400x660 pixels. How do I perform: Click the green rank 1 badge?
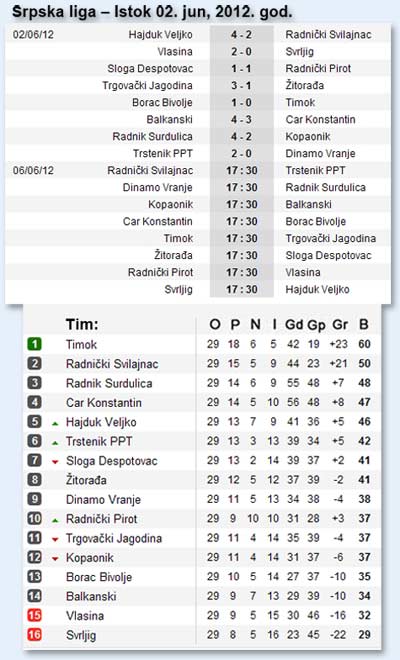pos(35,344)
